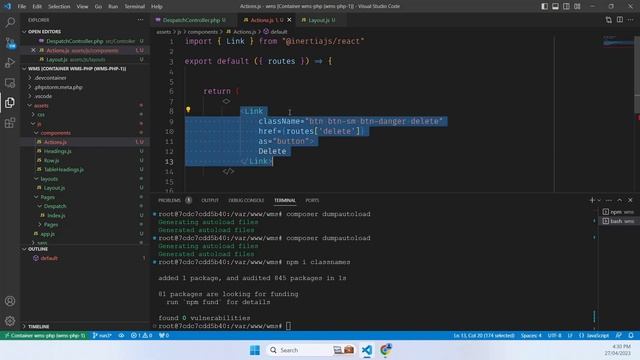Open the Selection menu
Screen dimensions: 640x360
coord(59,6)
